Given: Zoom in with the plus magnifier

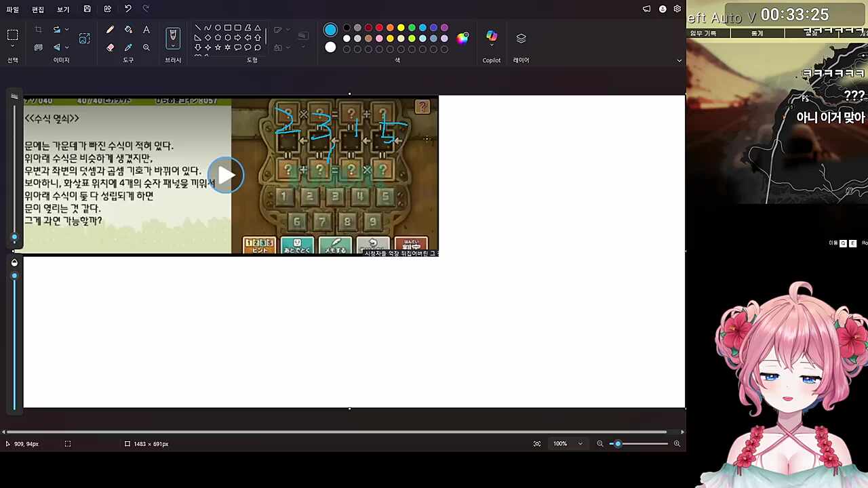Looking at the screenshot, I should tap(677, 444).
